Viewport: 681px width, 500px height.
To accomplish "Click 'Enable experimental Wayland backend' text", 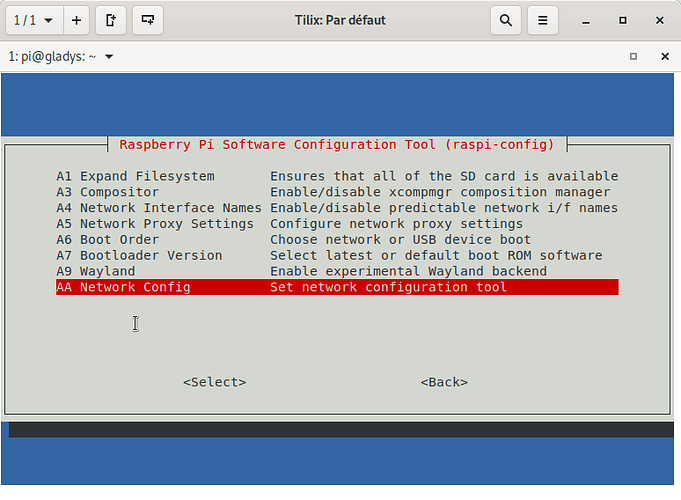I will coord(408,271).
